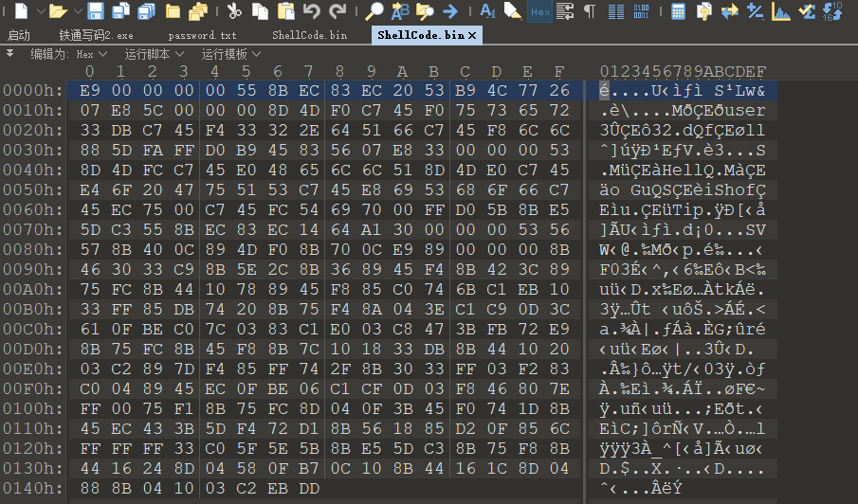
Task: Open the 运行脚本 dropdown
Action: [154, 54]
